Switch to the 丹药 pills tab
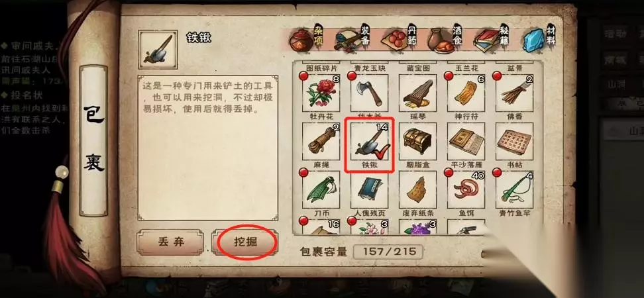This screenshot has width=644, height=298. click(400, 40)
